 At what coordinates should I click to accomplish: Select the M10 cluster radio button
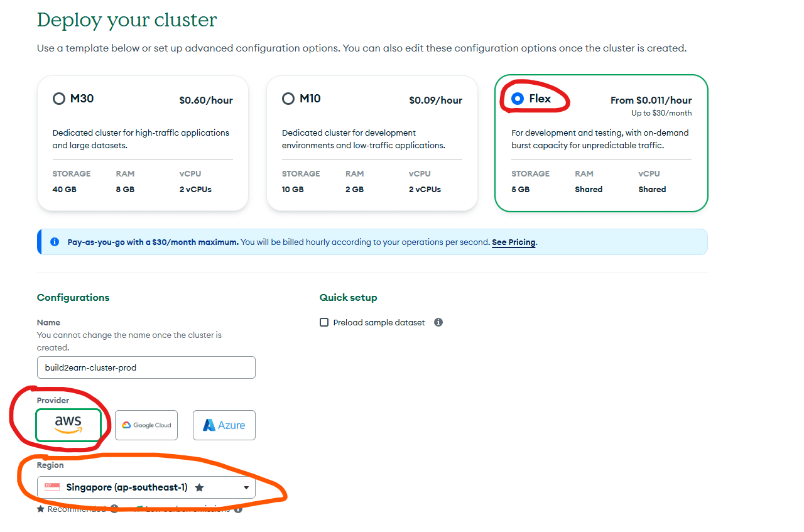tap(288, 99)
